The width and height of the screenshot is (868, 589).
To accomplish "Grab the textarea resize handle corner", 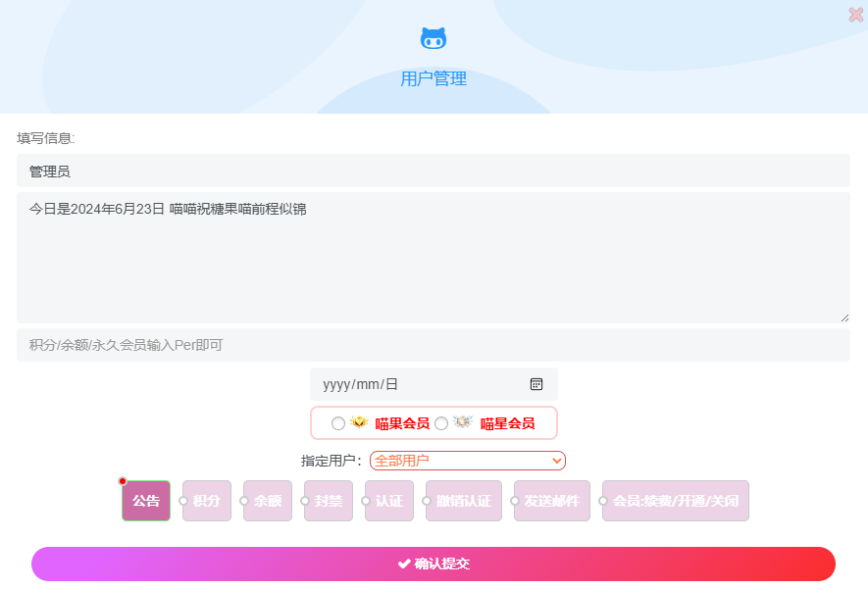I will tap(844, 318).
